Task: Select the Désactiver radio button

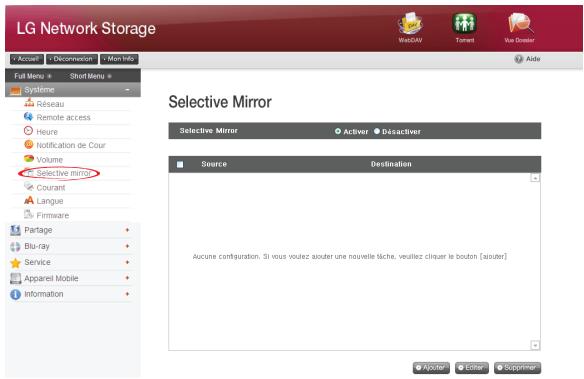Action: tap(377, 131)
